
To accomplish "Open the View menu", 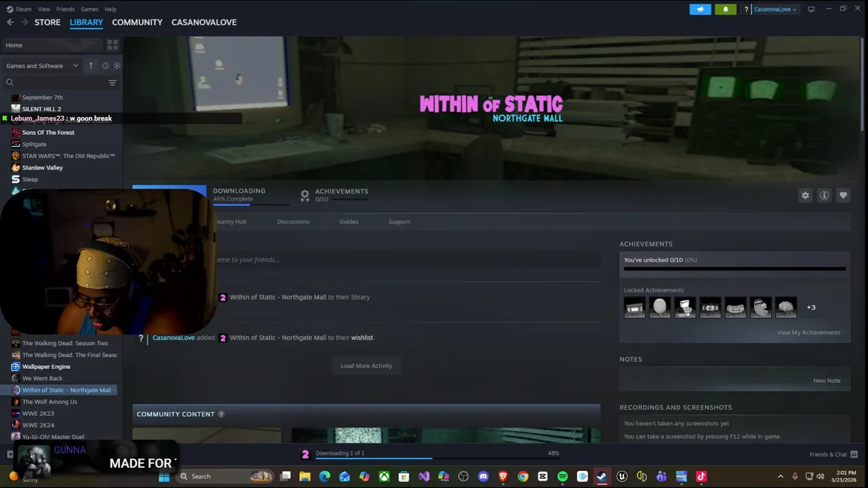I will click(x=44, y=9).
